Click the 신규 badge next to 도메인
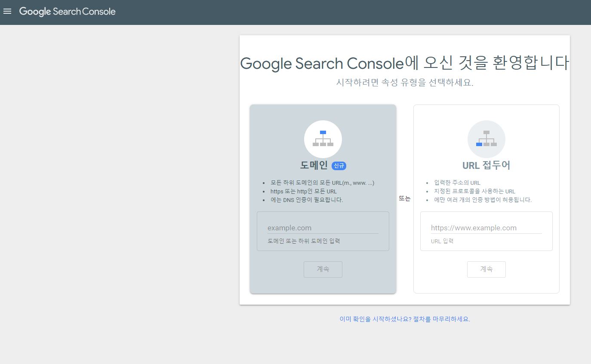 tap(339, 165)
